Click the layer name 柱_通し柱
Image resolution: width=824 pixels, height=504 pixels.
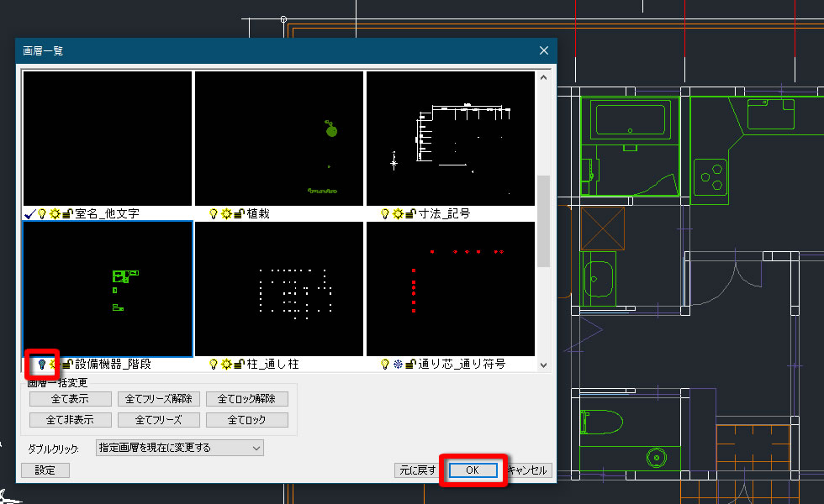click(x=272, y=364)
